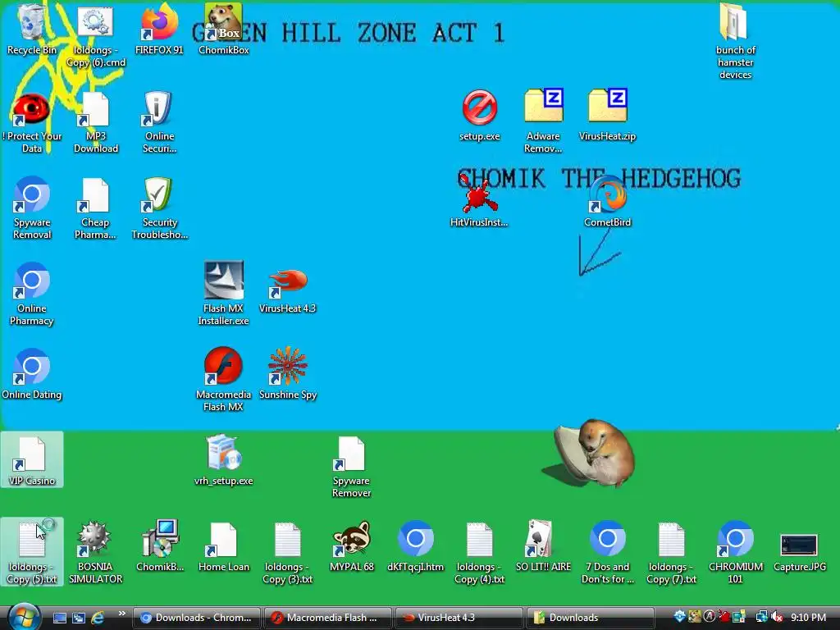Click the Show Desktop quick launch icon
The height and width of the screenshot is (630, 840).
[x=60, y=618]
